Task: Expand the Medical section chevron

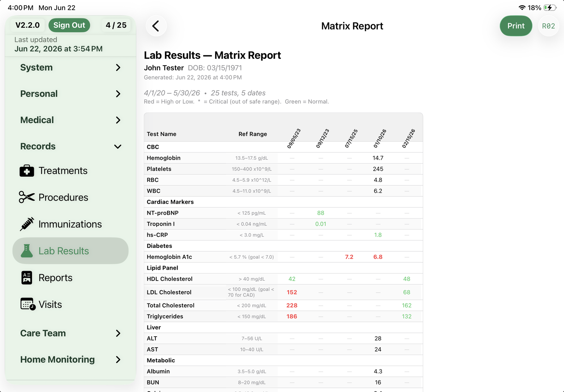Action: pyautogui.click(x=118, y=120)
